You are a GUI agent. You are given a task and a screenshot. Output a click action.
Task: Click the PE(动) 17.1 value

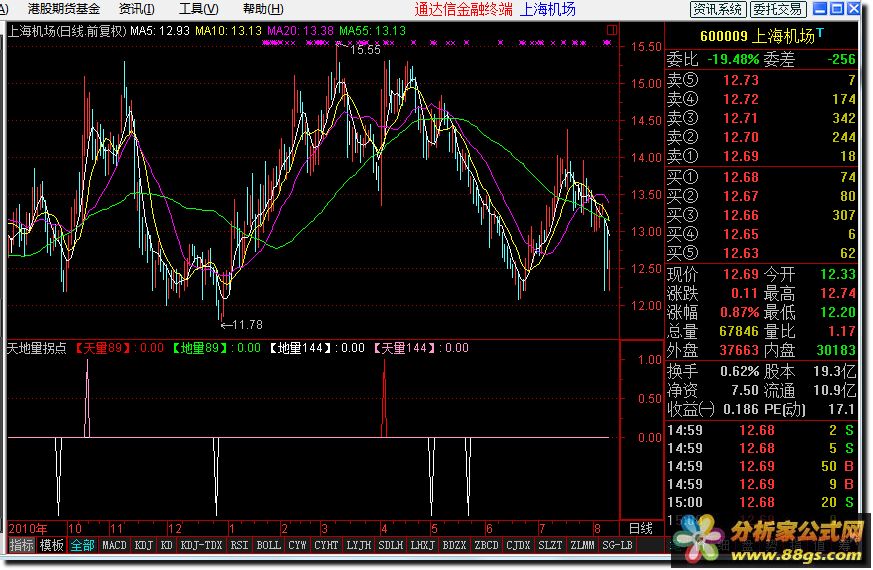[x=841, y=410]
